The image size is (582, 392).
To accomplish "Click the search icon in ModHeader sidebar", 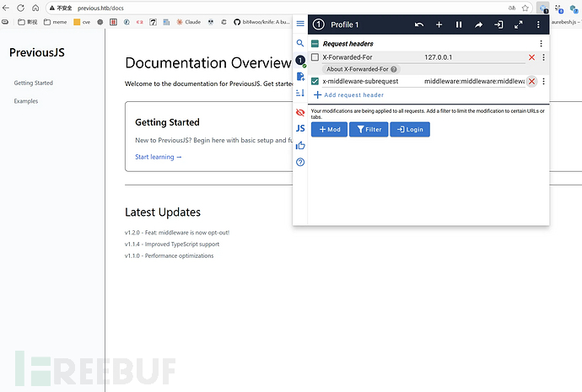I will point(300,43).
